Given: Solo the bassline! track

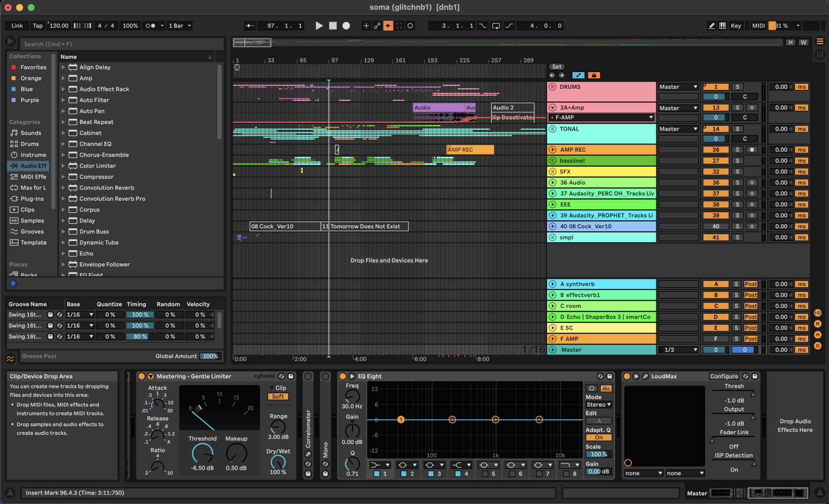Looking at the screenshot, I should pyautogui.click(x=737, y=161).
